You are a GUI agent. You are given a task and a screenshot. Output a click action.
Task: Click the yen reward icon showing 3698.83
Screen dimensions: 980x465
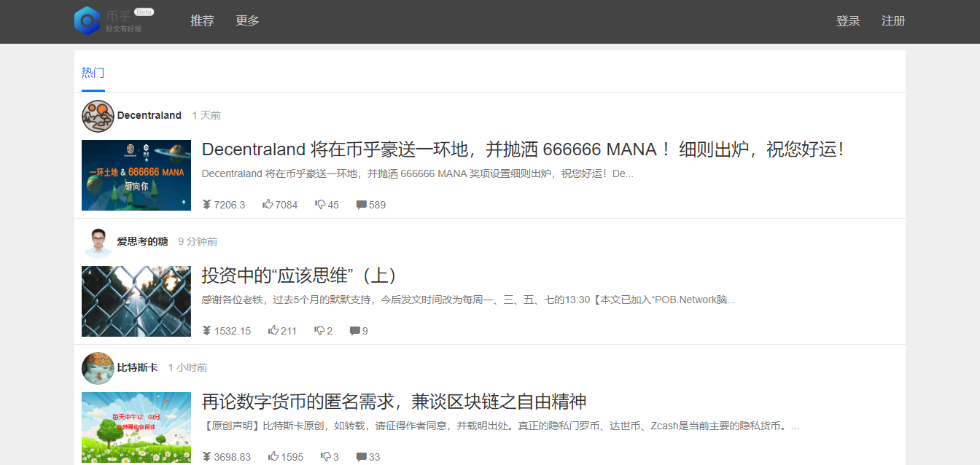coord(206,457)
